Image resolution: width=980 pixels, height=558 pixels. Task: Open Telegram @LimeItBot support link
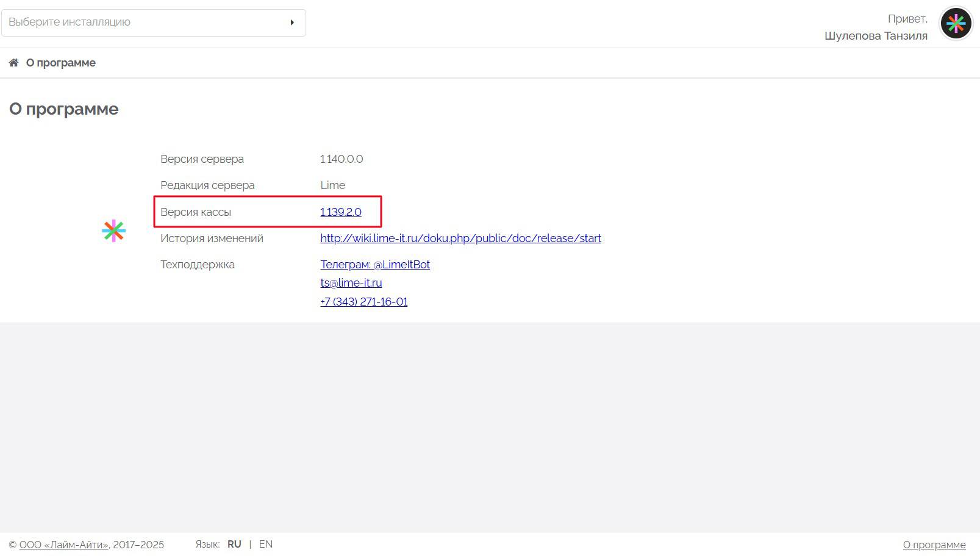[375, 265]
